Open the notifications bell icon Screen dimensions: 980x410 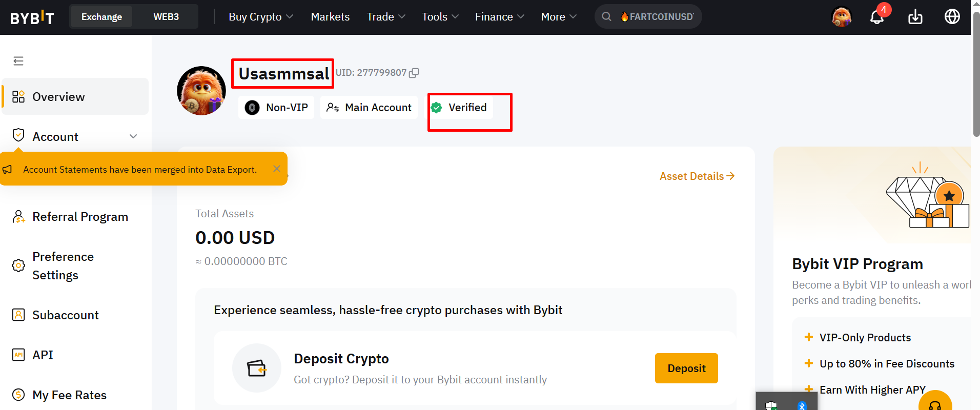pos(876,17)
